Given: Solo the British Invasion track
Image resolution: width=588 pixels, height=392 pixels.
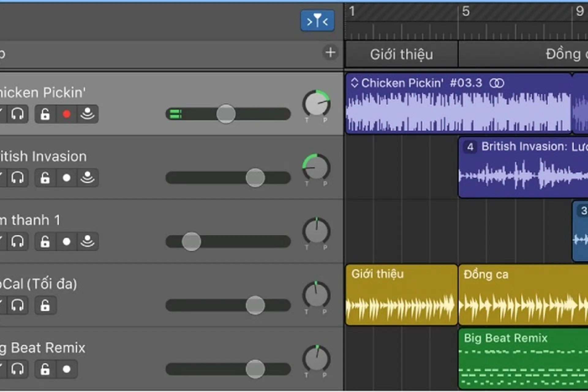Looking at the screenshot, I should point(17,178).
